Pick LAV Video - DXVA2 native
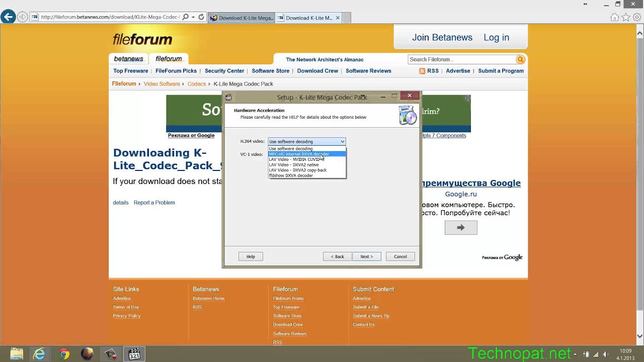 tap(307, 165)
